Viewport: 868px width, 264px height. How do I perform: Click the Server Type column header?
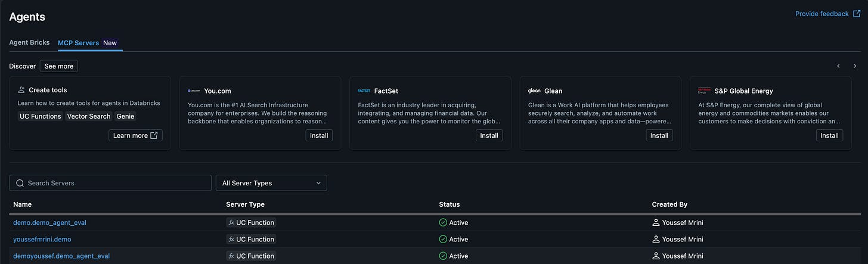pyautogui.click(x=245, y=204)
